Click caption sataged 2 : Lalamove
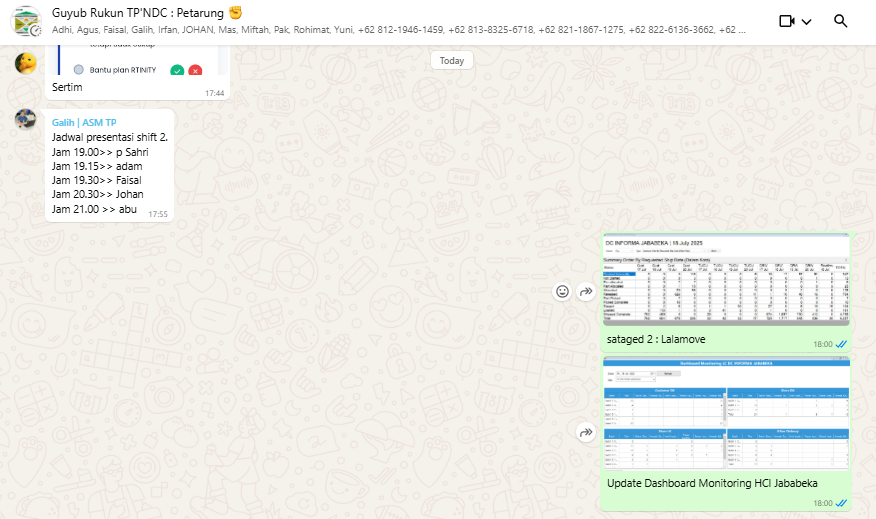The height and width of the screenshot is (519, 876). (656, 339)
